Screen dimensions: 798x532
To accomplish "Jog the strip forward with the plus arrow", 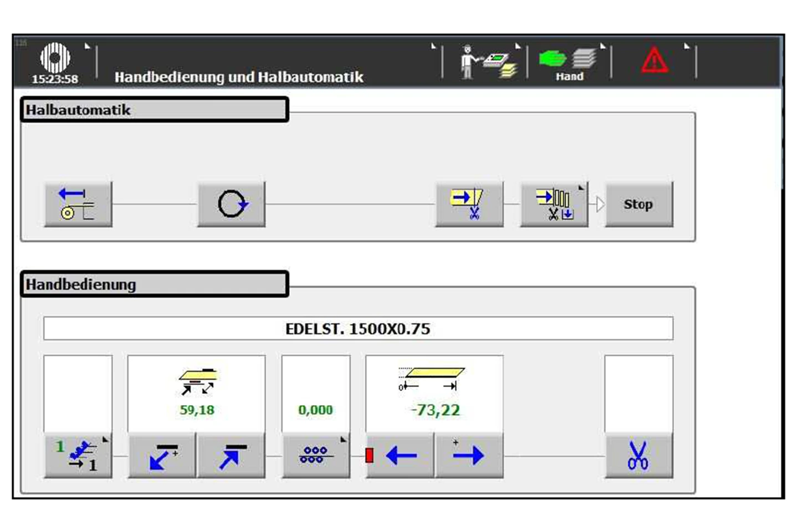I will point(469,456).
